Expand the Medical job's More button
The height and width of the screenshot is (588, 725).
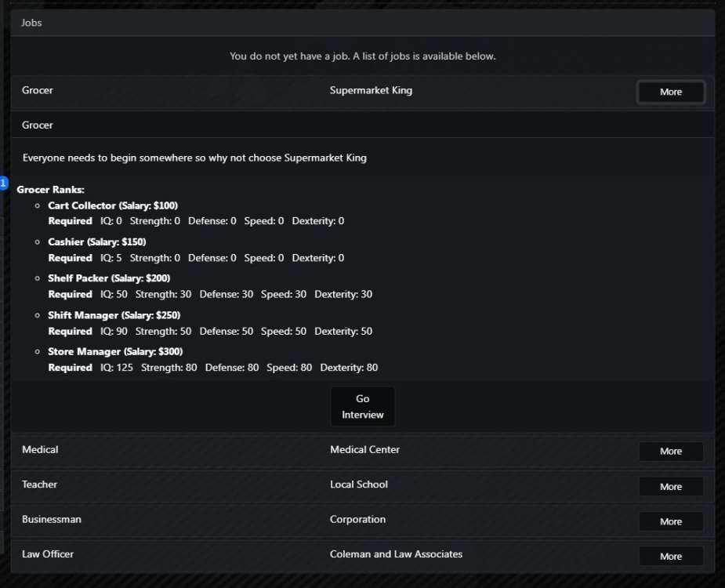671,452
